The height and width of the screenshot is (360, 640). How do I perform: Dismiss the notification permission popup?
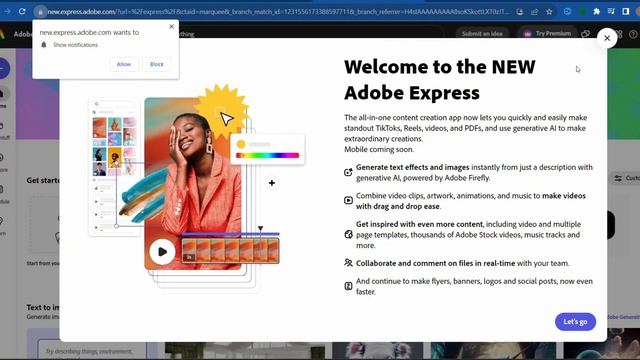click(x=171, y=27)
